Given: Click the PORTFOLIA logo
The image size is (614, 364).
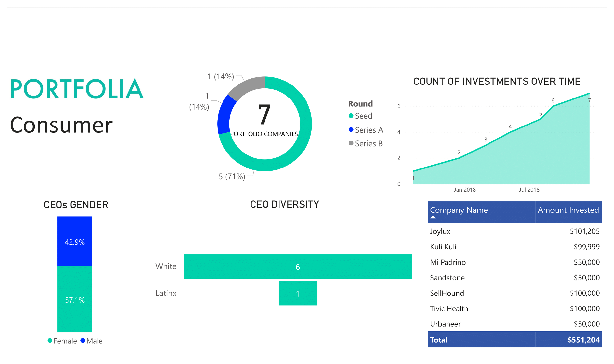Looking at the screenshot, I should click(x=77, y=89).
